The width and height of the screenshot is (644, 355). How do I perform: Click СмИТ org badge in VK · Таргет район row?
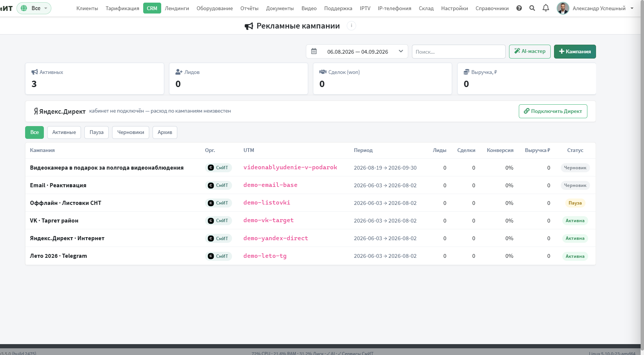[x=219, y=221]
